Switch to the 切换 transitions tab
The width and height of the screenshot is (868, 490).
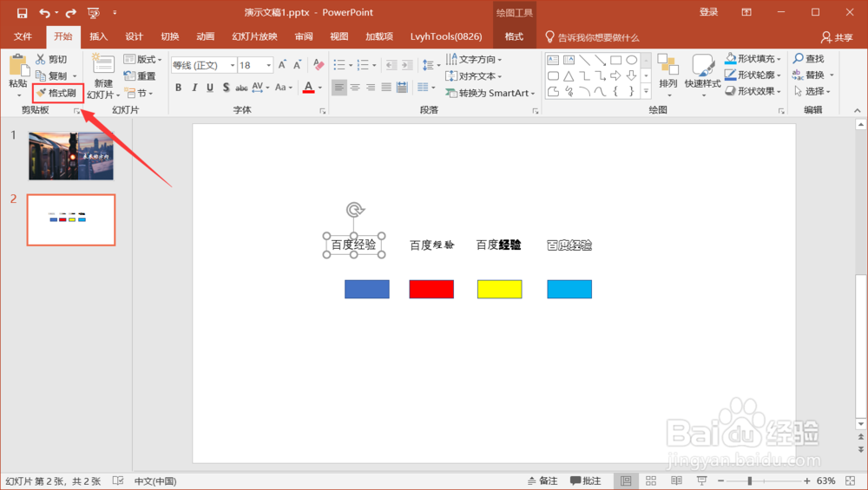(170, 36)
